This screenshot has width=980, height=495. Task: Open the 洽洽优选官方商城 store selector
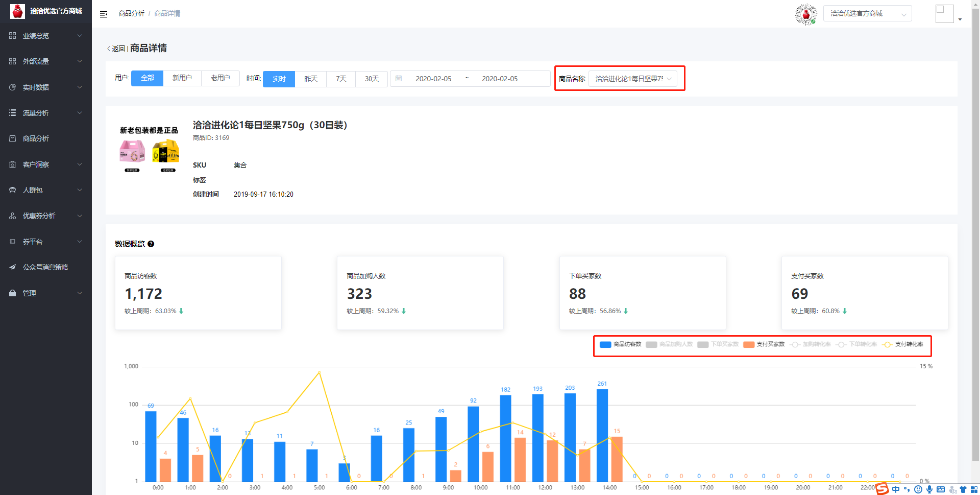[867, 14]
